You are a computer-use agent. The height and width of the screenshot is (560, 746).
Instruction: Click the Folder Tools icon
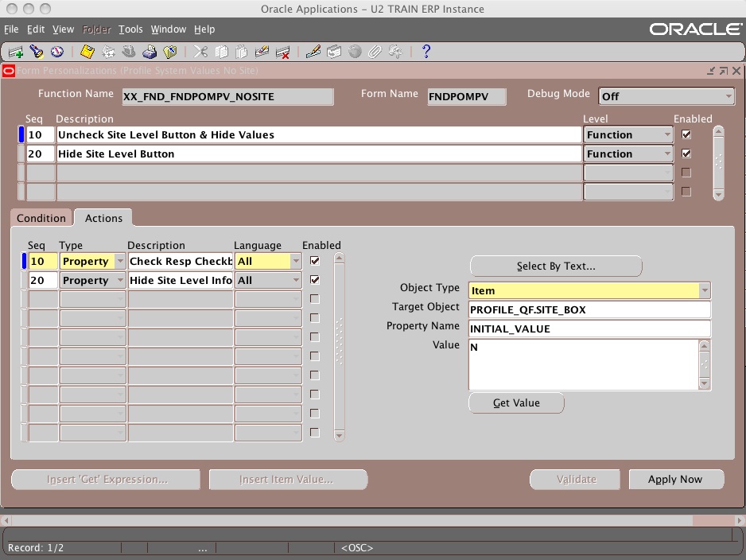[396, 52]
